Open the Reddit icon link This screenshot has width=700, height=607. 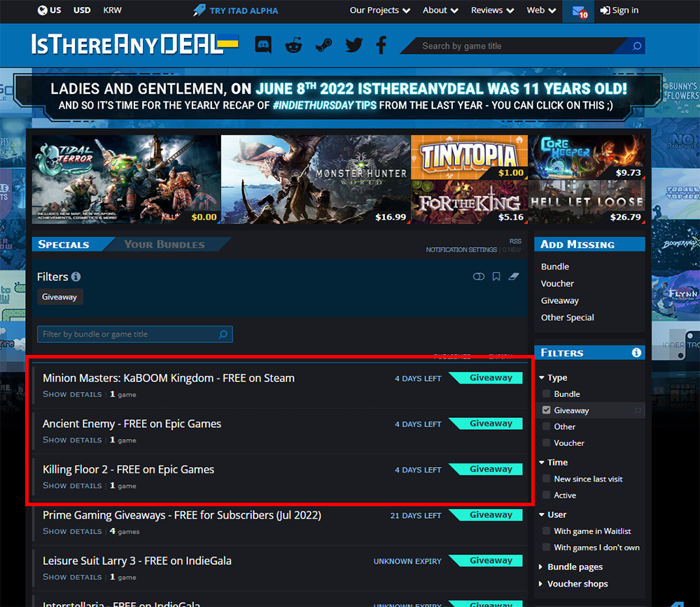293,45
